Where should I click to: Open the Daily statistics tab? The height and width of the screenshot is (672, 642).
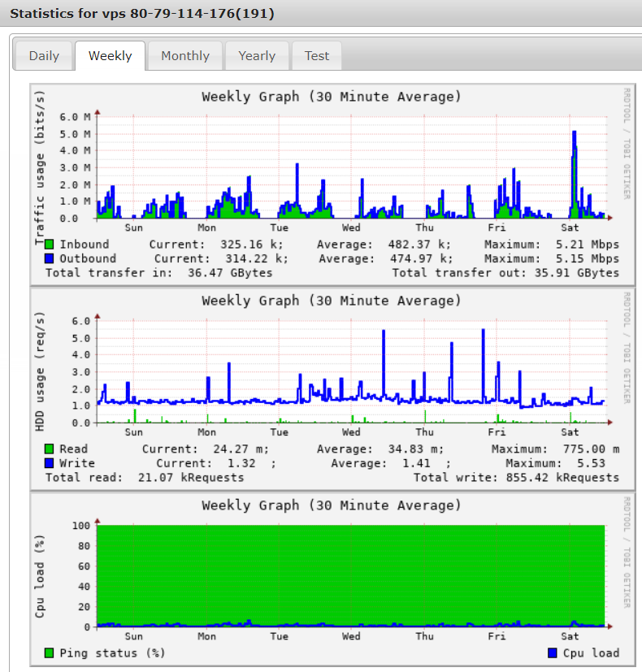(x=44, y=56)
